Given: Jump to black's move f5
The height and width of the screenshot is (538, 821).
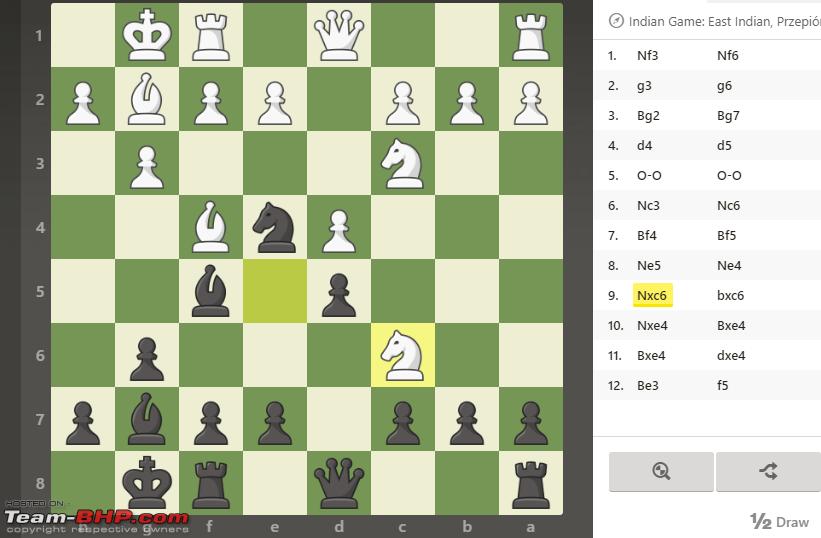Looking at the screenshot, I should 723,386.
